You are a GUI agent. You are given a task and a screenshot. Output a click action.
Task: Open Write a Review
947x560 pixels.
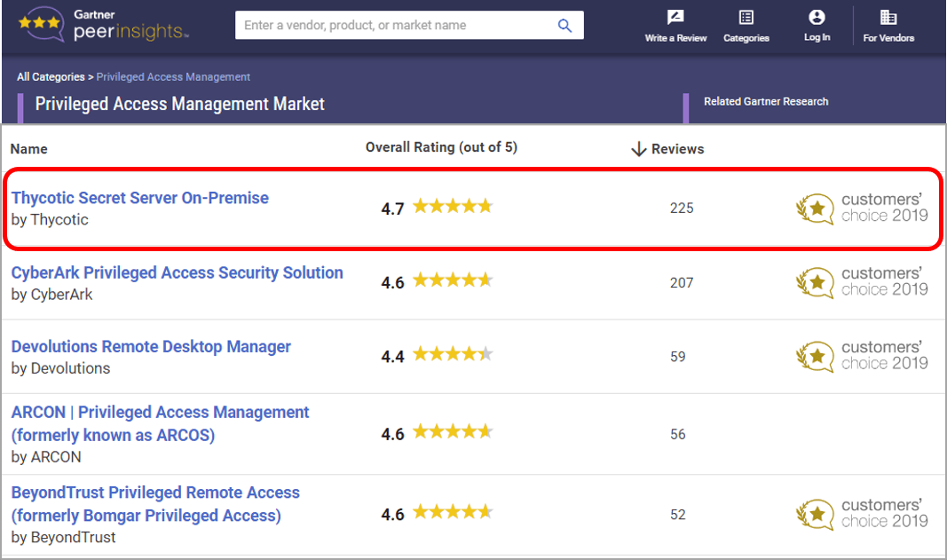point(675,26)
